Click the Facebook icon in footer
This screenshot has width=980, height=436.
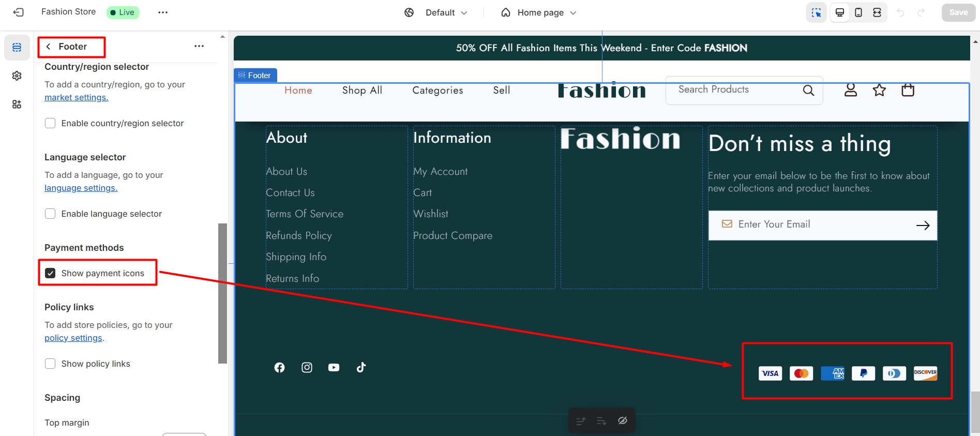pyautogui.click(x=280, y=367)
